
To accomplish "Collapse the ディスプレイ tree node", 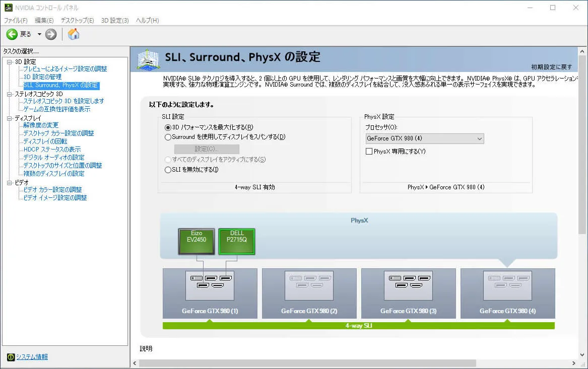I will (10, 118).
